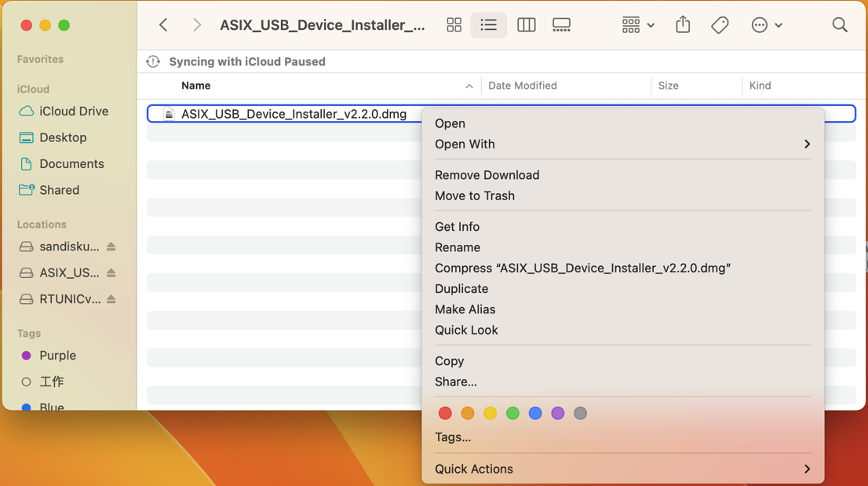This screenshot has height=486, width=868.
Task: Apply the green tag color
Action: coord(512,413)
